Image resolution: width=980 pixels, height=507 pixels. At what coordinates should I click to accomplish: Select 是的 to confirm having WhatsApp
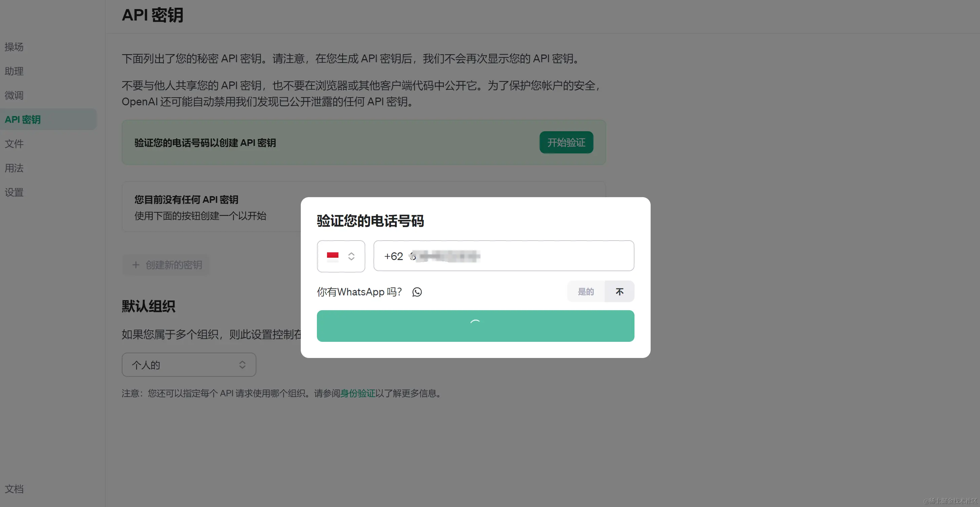pyautogui.click(x=585, y=291)
